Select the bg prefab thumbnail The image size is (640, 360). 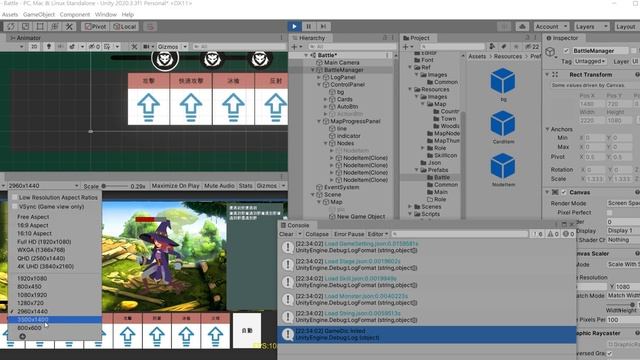(503, 85)
